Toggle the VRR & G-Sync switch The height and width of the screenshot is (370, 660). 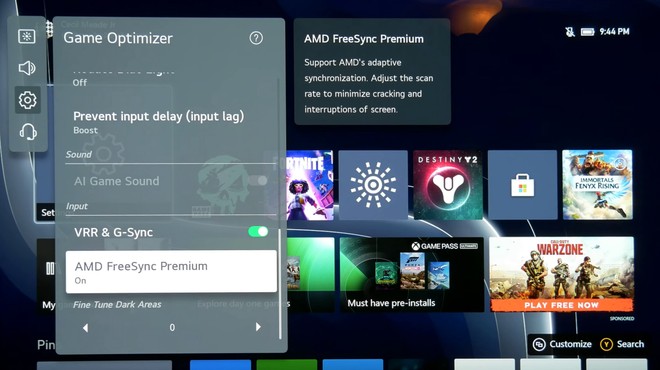(258, 232)
